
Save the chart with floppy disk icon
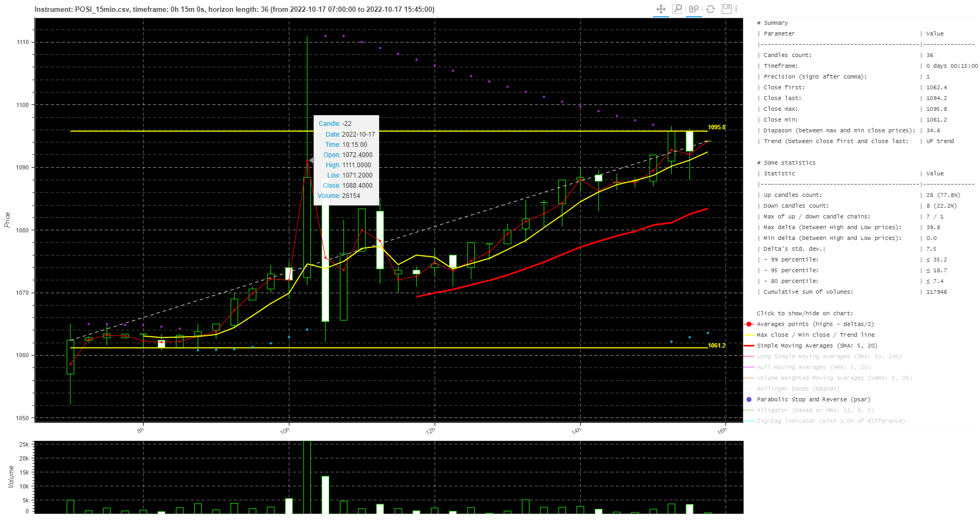point(726,9)
